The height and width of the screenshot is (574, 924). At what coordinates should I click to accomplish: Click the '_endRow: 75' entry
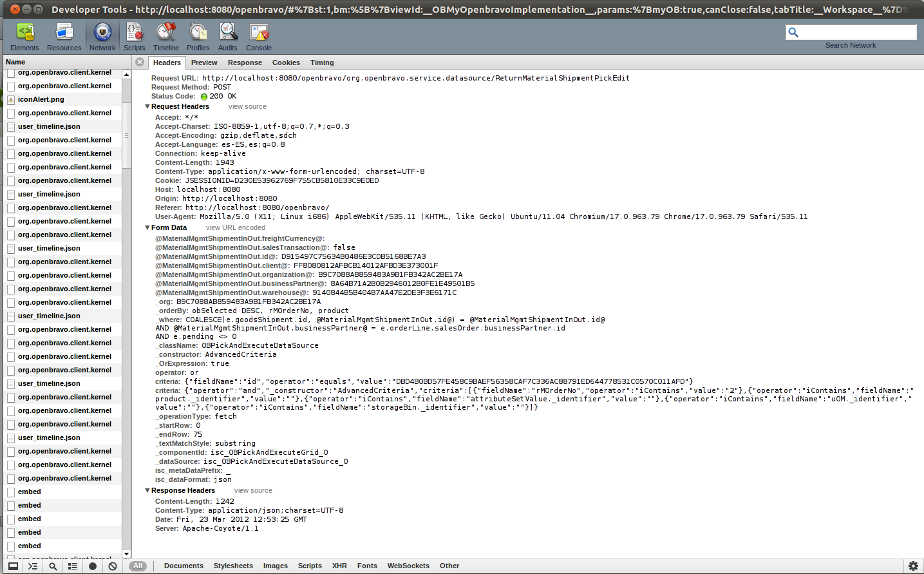pyautogui.click(x=178, y=435)
